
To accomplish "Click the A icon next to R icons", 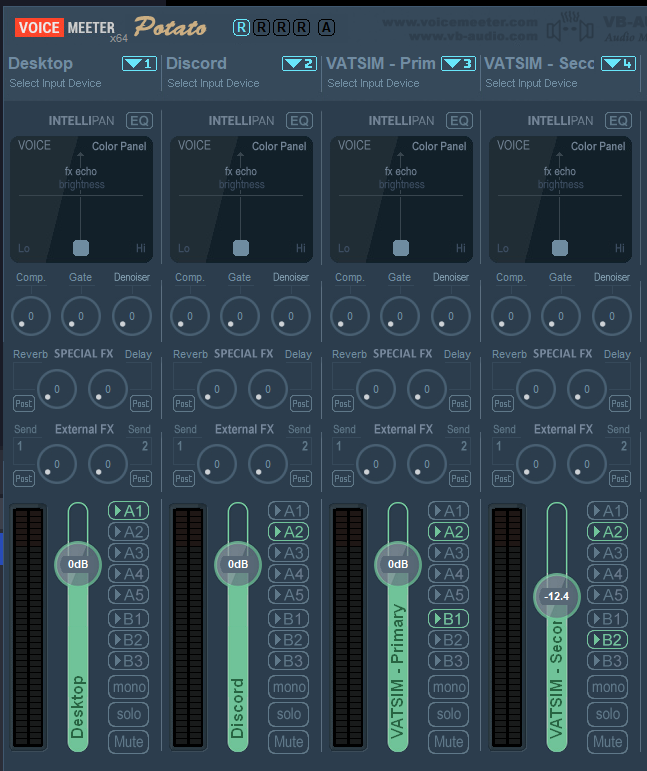I will pos(326,27).
